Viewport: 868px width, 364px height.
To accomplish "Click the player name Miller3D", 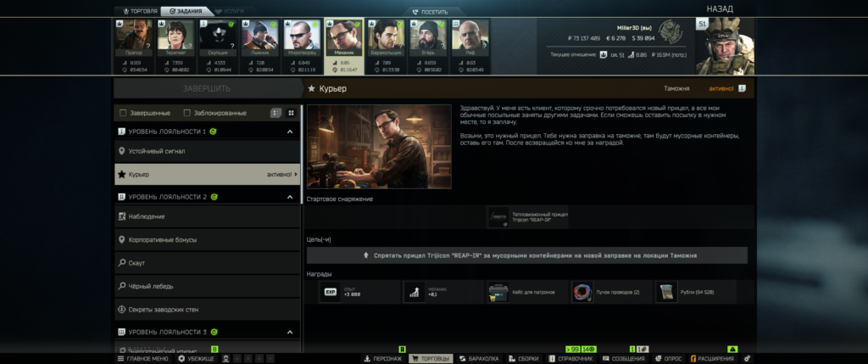I will click(636, 28).
